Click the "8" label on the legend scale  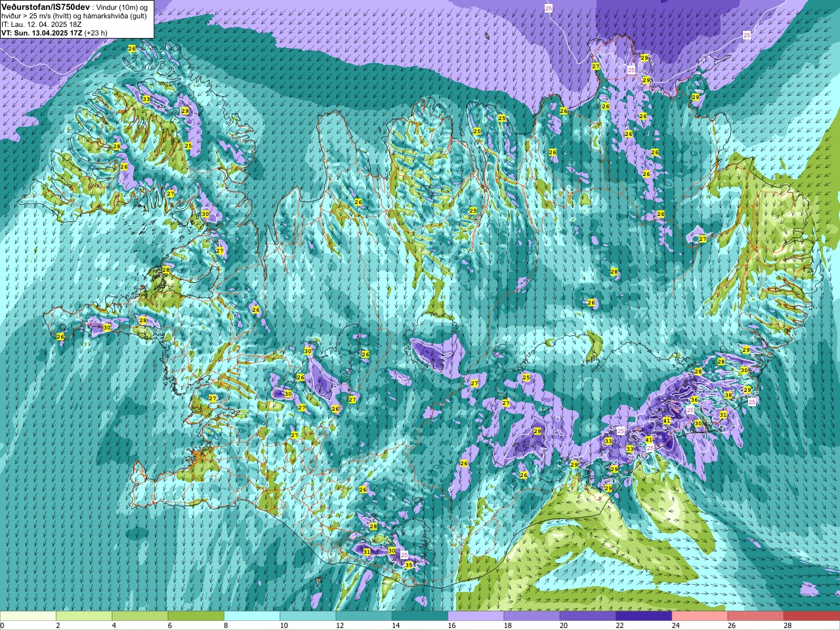click(226, 625)
